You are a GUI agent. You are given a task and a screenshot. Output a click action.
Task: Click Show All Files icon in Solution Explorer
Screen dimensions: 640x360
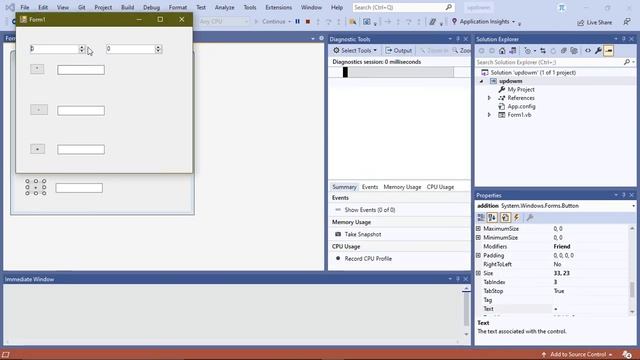tap(574, 51)
